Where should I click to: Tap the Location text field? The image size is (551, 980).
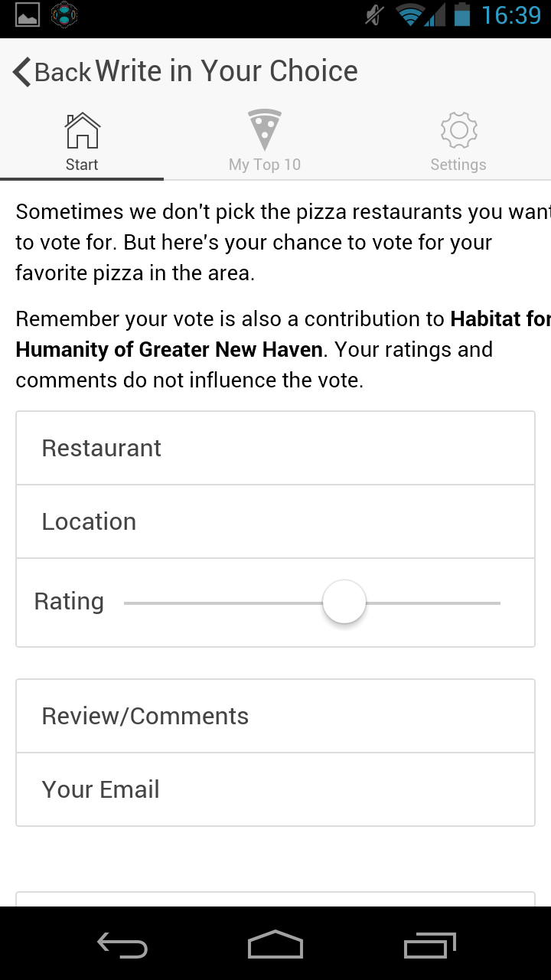(275, 521)
